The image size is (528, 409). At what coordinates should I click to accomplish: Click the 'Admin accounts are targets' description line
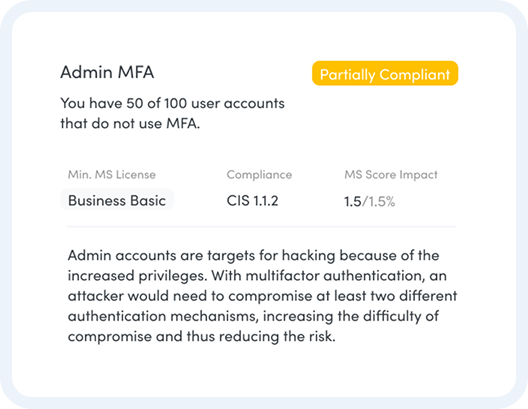pyautogui.click(x=254, y=255)
